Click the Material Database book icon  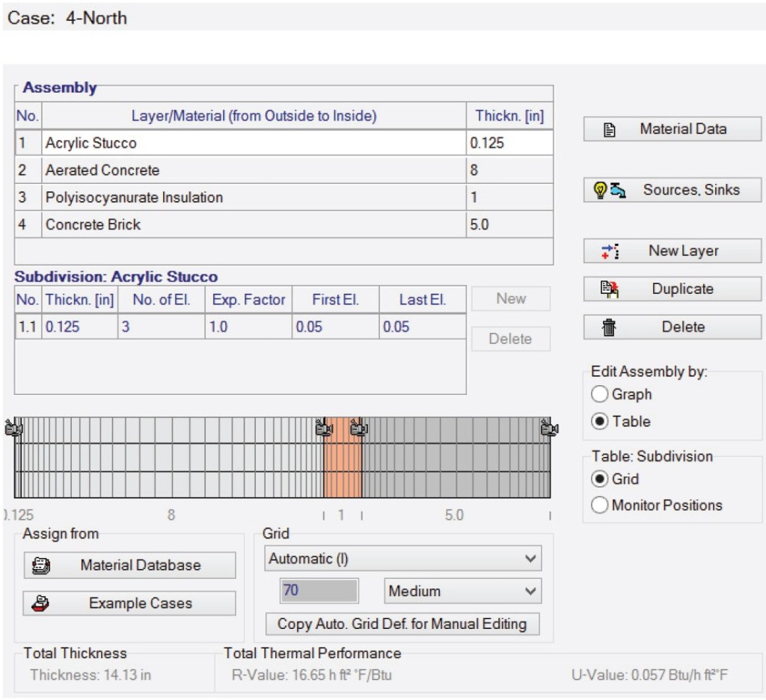[x=40, y=566]
